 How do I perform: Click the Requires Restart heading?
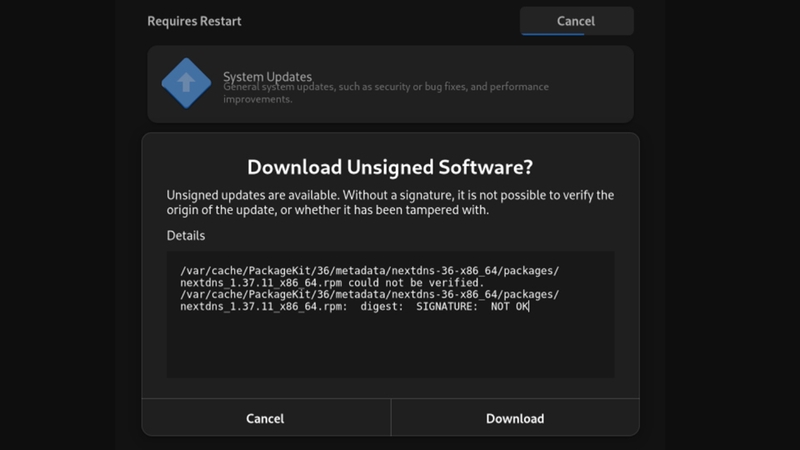(194, 21)
